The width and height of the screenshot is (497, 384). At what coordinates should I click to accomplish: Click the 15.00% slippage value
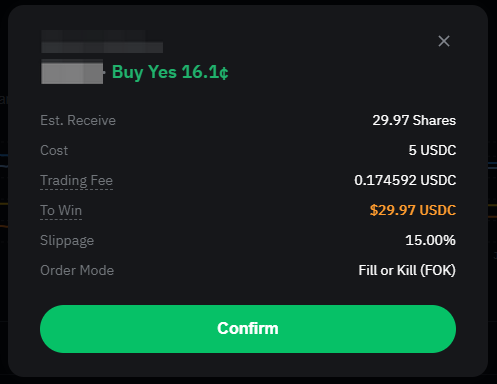(x=430, y=240)
